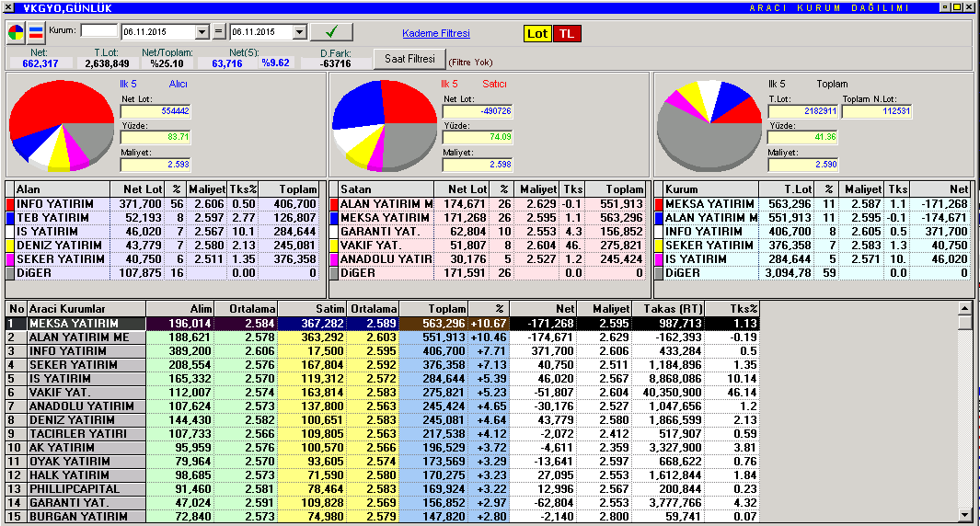Click Satıcı Net Lot field -490726
Viewport: 980px width, 526px height.
478,111
